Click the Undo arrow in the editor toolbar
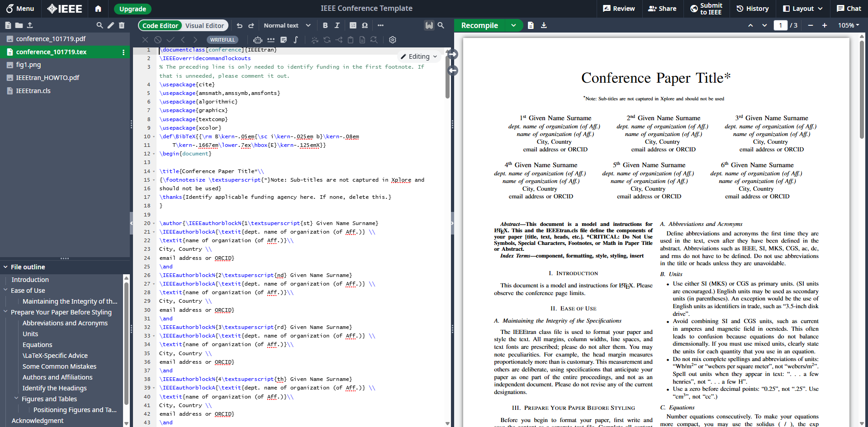This screenshot has height=427, width=868. coord(239,26)
